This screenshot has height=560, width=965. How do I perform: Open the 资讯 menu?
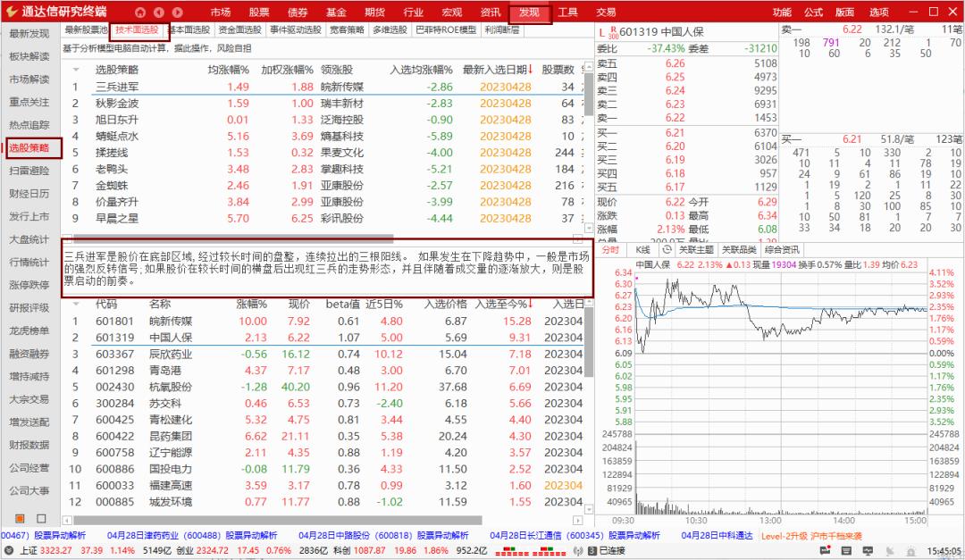coord(490,12)
